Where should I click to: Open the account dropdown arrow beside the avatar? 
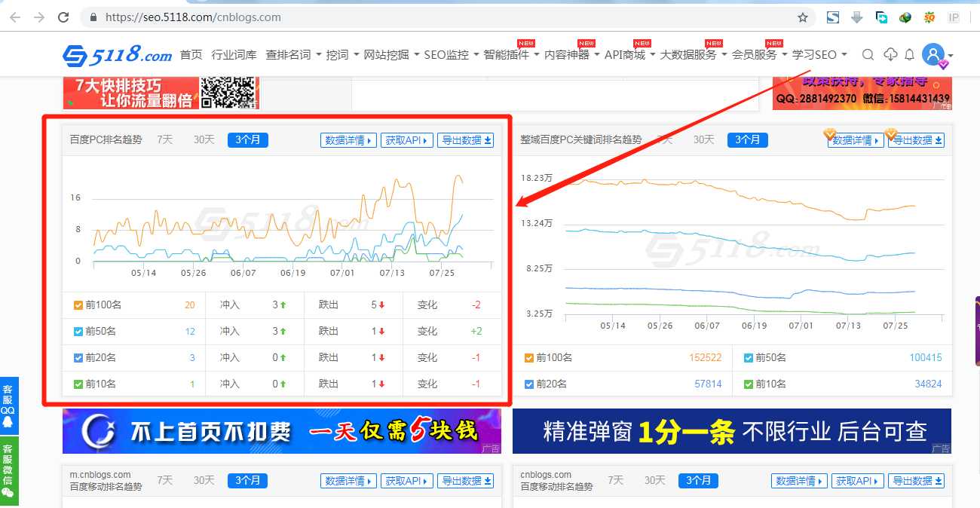(x=951, y=56)
